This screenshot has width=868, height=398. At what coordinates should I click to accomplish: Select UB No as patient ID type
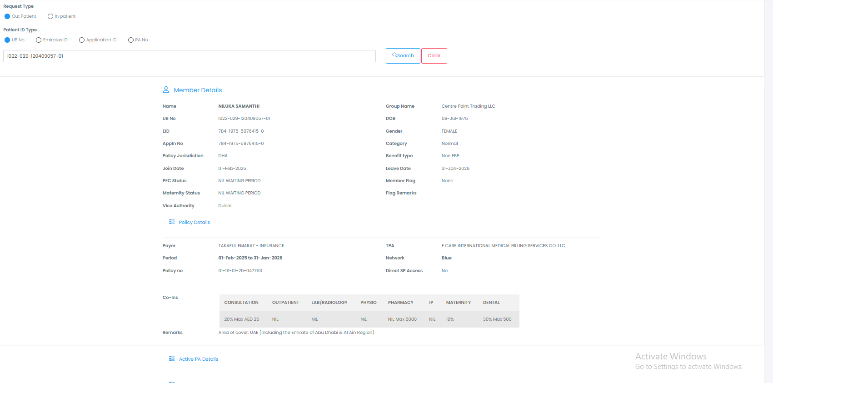[7, 40]
